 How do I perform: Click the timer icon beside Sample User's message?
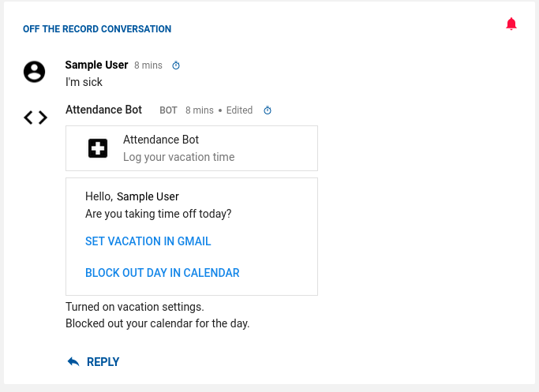point(176,65)
